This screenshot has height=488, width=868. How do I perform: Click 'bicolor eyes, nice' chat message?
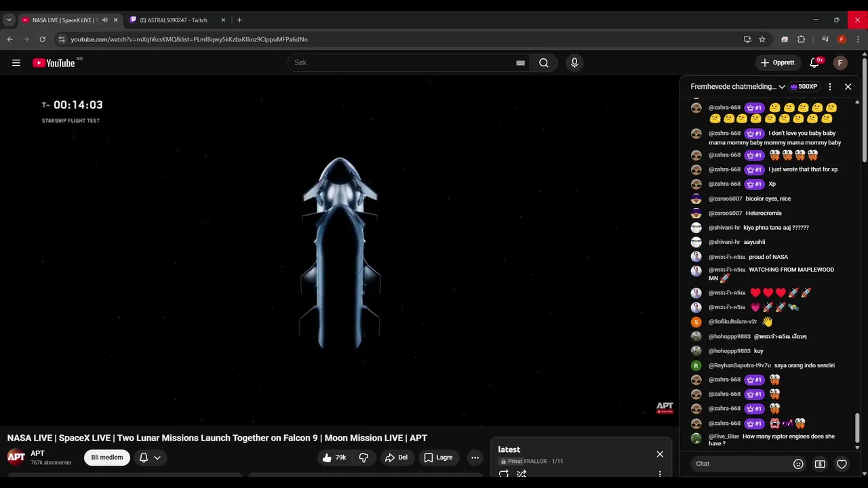[x=768, y=199]
